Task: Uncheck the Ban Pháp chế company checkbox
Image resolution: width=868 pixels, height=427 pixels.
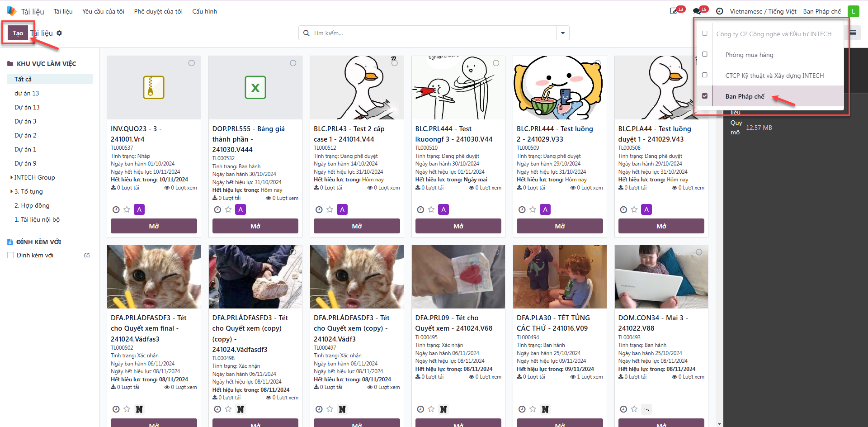Action: [705, 96]
